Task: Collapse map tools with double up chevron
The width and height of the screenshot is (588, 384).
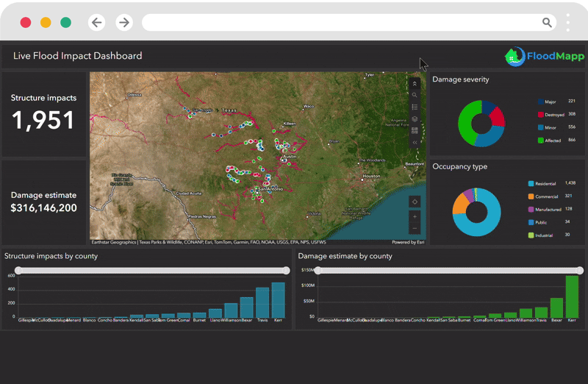Action: 415,84
